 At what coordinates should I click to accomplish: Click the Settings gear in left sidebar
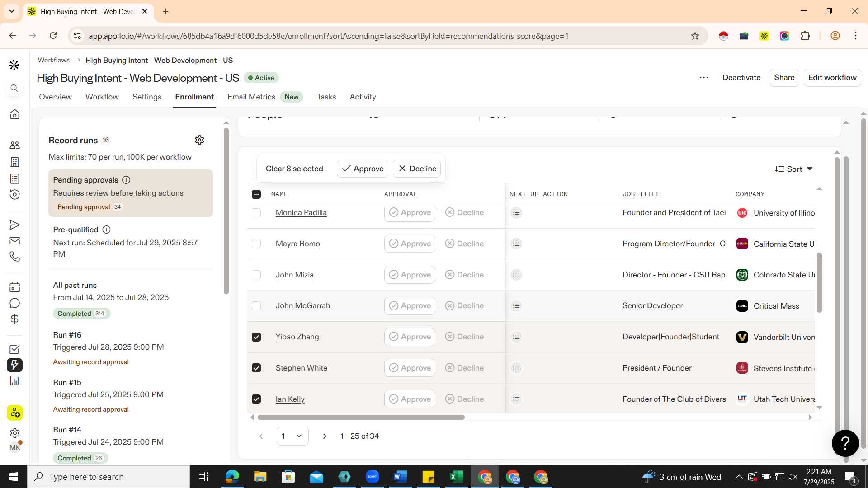coord(14,433)
